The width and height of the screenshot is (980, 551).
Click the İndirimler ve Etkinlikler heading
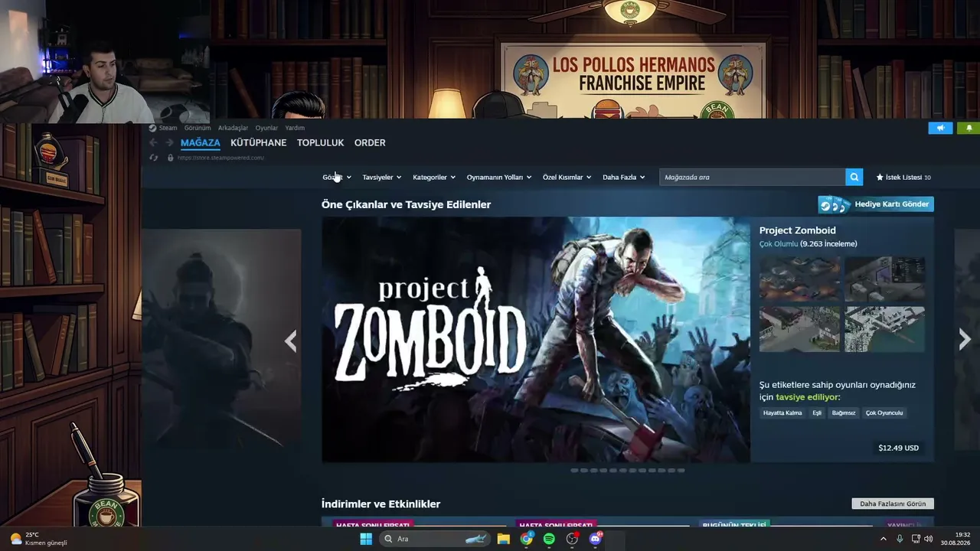381,504
